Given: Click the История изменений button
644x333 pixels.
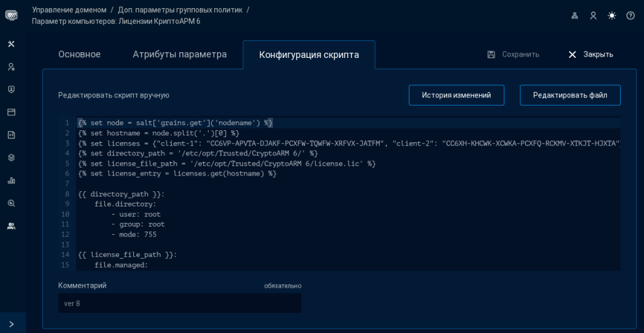Looking at the screenshot, I should pos(456,96).
